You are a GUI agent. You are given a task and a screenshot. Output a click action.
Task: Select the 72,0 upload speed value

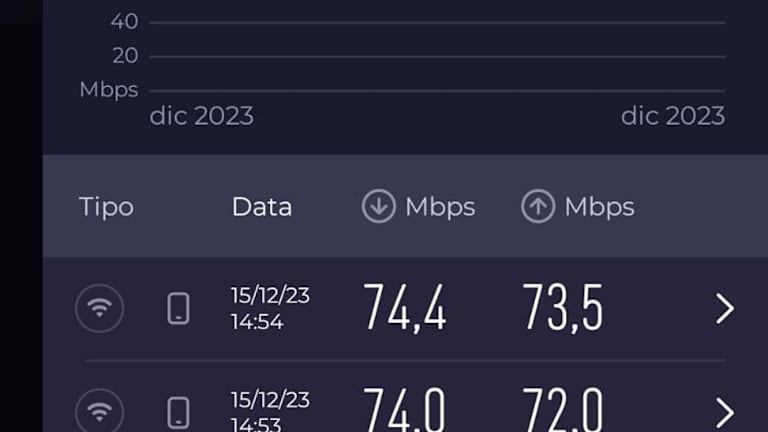(x=563, y=410)
